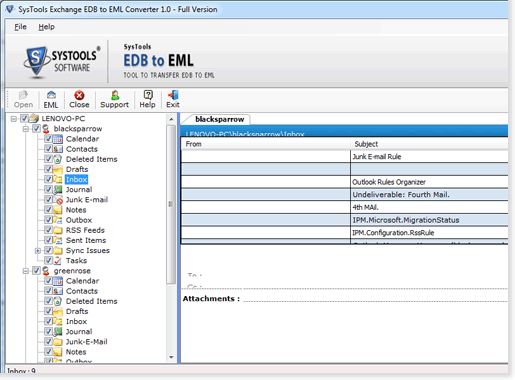Screen dimensions: 515x380
Task: Expand the Sync Issues node
Action: 38,251
